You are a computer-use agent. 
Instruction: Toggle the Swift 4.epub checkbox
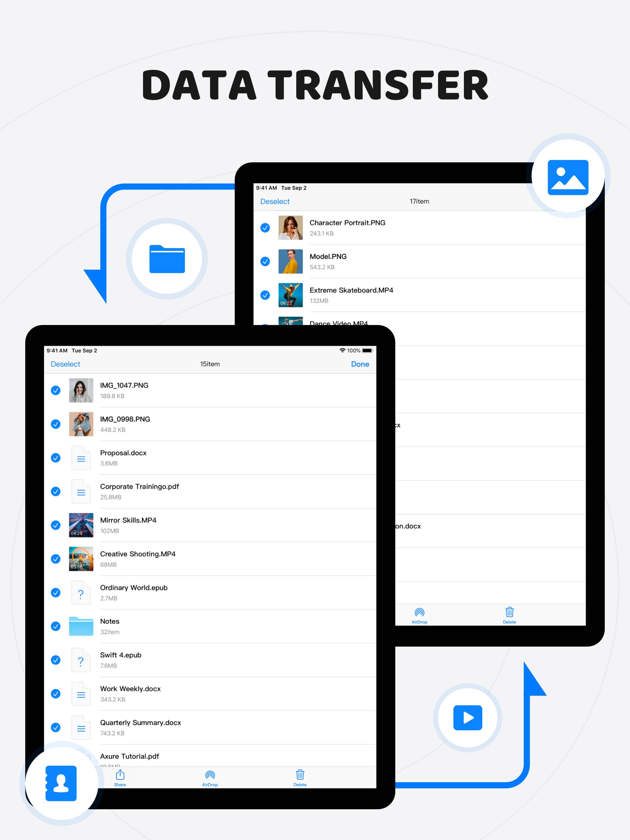[56, 660]
